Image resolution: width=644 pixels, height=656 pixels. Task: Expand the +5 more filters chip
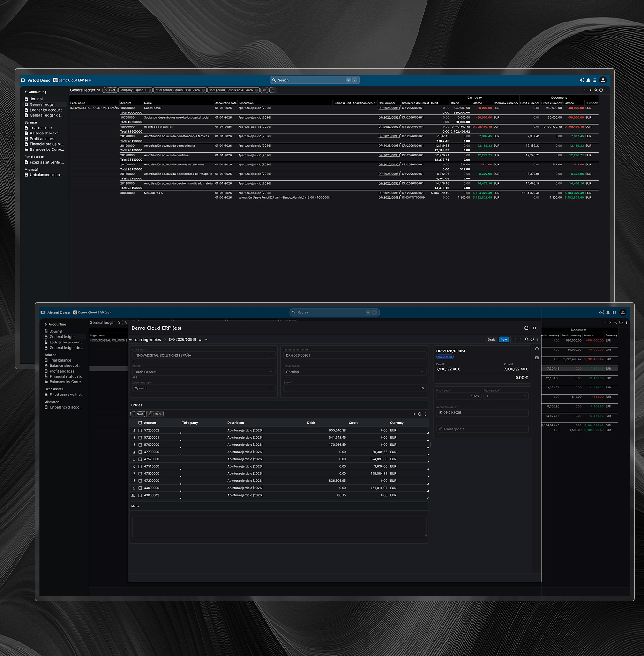tap(264, 90)
